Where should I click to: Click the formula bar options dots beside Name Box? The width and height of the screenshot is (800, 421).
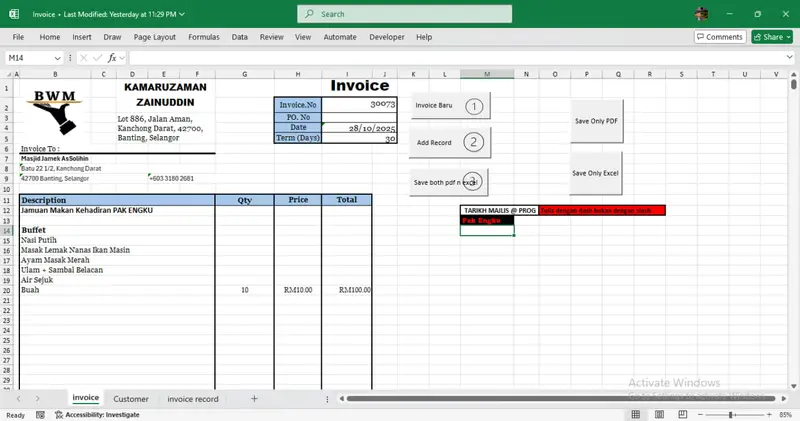(x=70, y=58)
